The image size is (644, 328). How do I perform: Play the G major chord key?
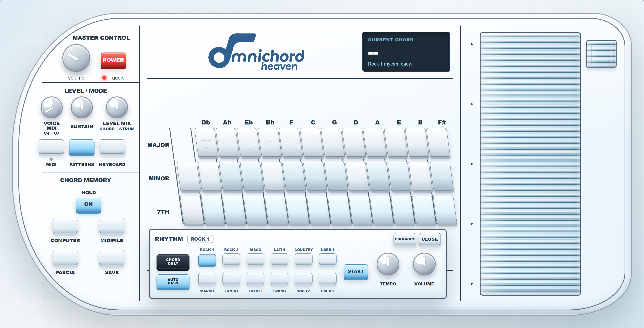click(333, 143)
